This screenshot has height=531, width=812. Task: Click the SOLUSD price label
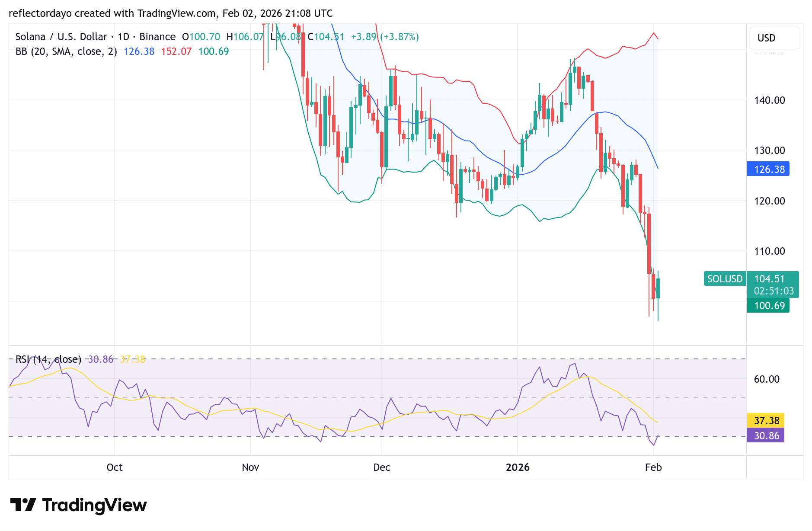click(x=725, y=279)
